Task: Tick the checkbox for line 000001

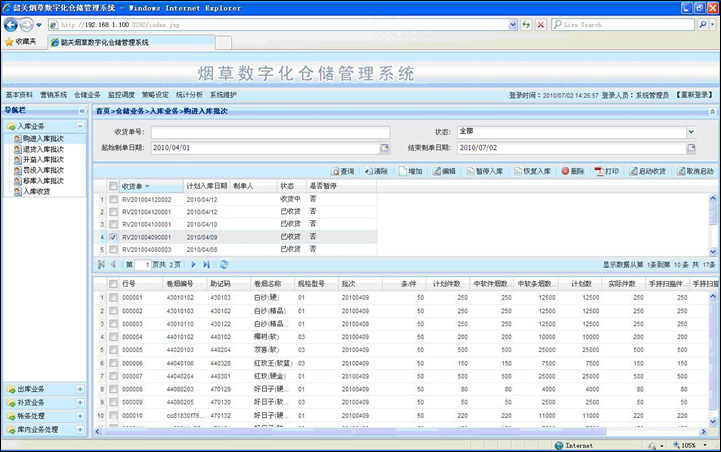Action: (x=113, y=298)
